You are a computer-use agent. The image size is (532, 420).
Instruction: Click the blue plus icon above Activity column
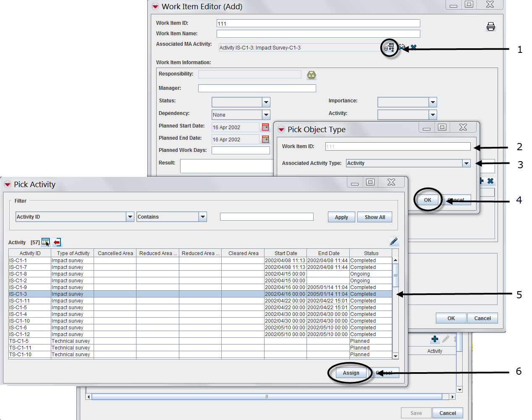coord(435,339)
